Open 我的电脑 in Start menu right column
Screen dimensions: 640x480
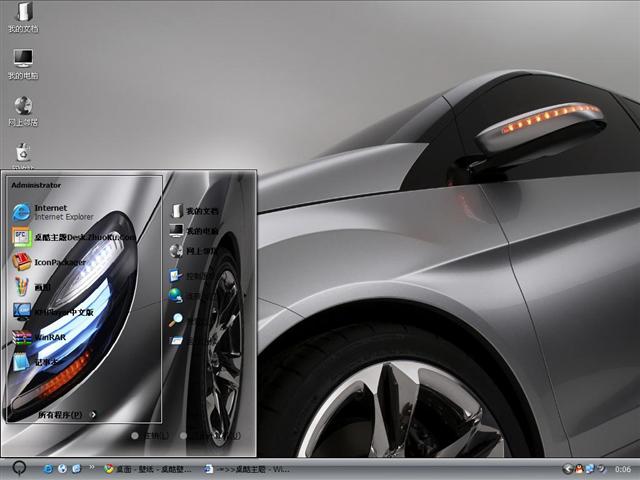coord(194,231)
